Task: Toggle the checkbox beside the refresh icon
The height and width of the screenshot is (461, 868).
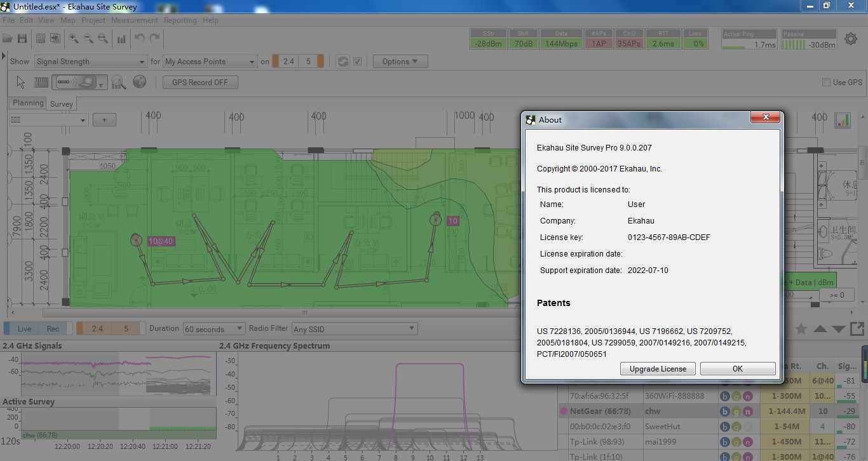Action: coord(357,62)
